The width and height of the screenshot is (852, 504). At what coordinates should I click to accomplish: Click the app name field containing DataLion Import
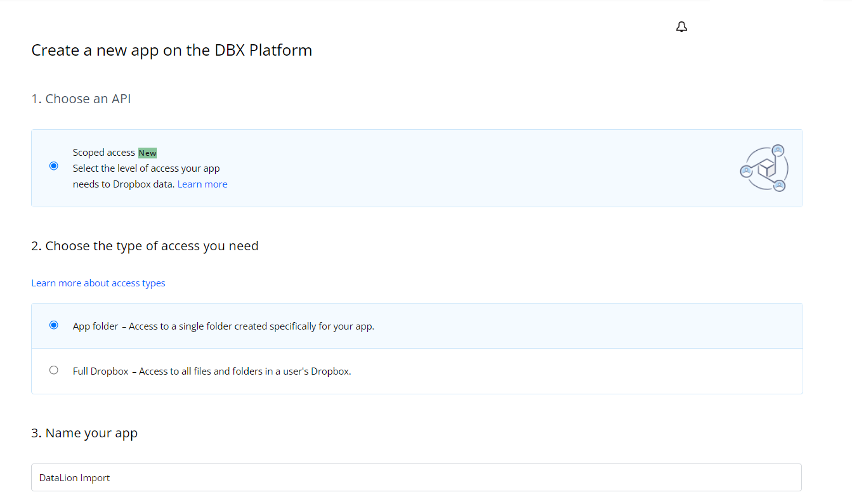(416, 477)
